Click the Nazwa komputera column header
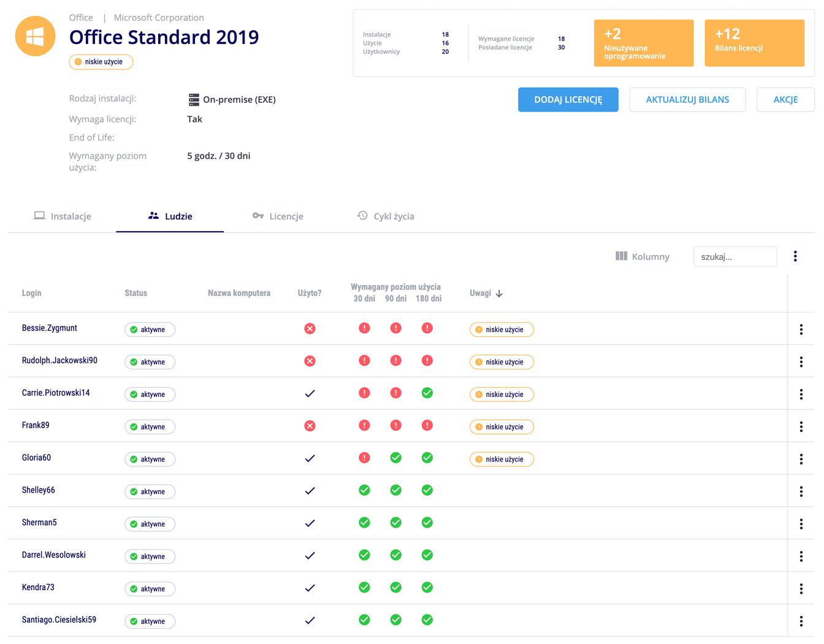The width and height of the screenshot is (824, 644). (x=239, y=294)
